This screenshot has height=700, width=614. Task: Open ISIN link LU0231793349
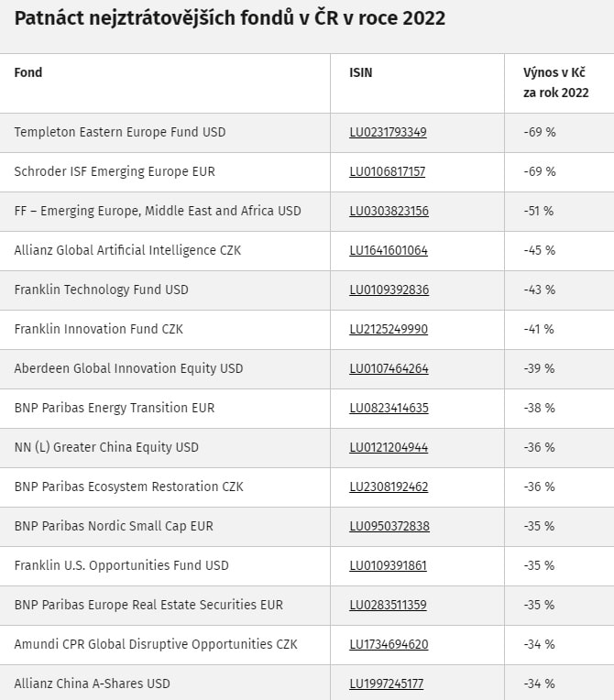point(388,132)
